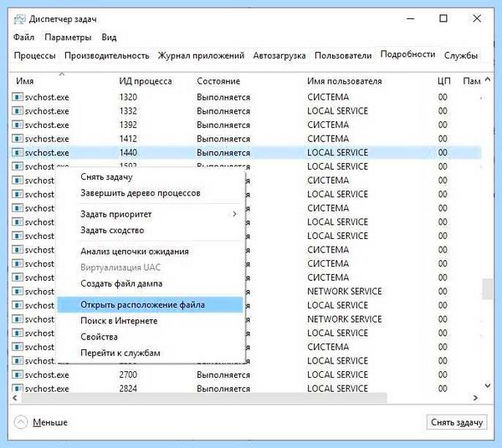Screen dimensions: 502x448
Task: Click the Меньше link
Action: [x=50, y=422]
